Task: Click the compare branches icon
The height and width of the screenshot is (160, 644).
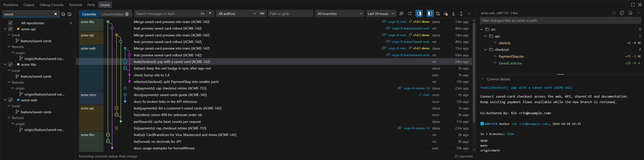Action: point(438,14)
